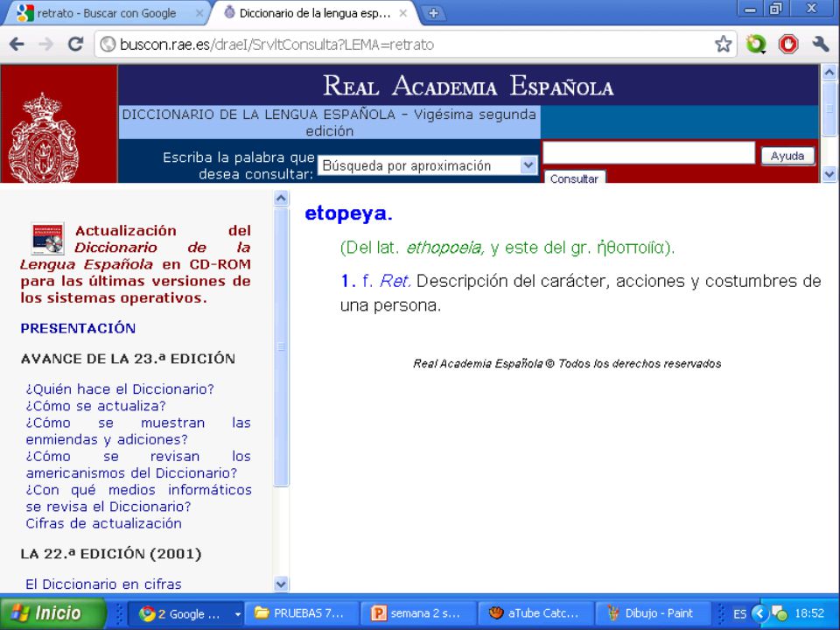840x630 pixels.
Task: Open the Actualización del Diccionario CD-ROM link
Action: pyautogui.click(x=136, y=264)
